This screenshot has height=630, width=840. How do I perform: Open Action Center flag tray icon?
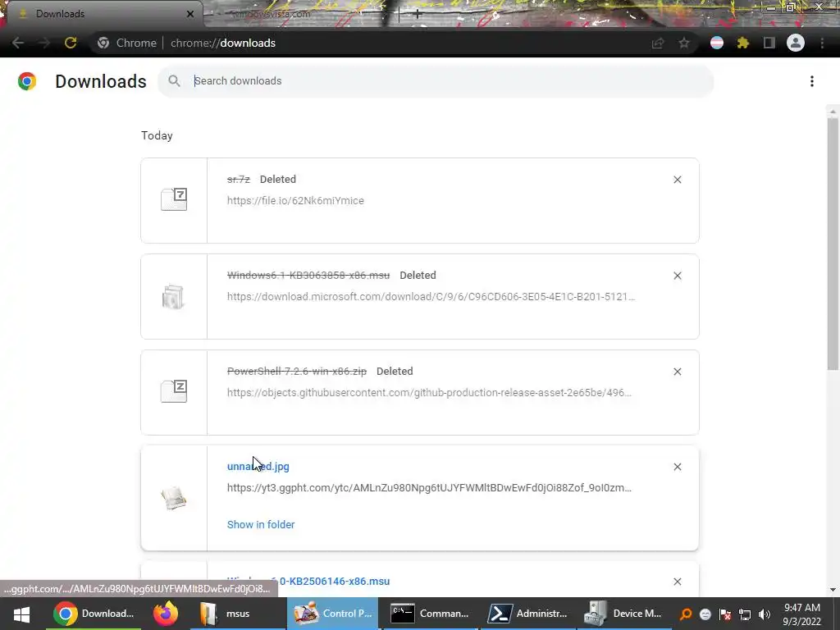tap(725, 614)
